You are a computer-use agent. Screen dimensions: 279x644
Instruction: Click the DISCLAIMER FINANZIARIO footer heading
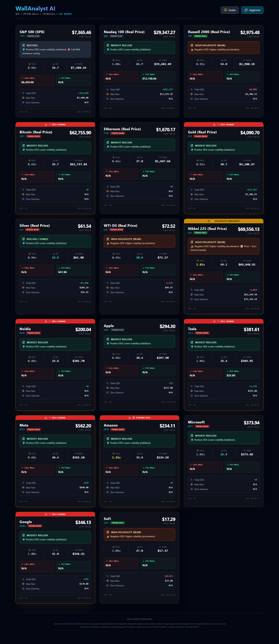139,619
